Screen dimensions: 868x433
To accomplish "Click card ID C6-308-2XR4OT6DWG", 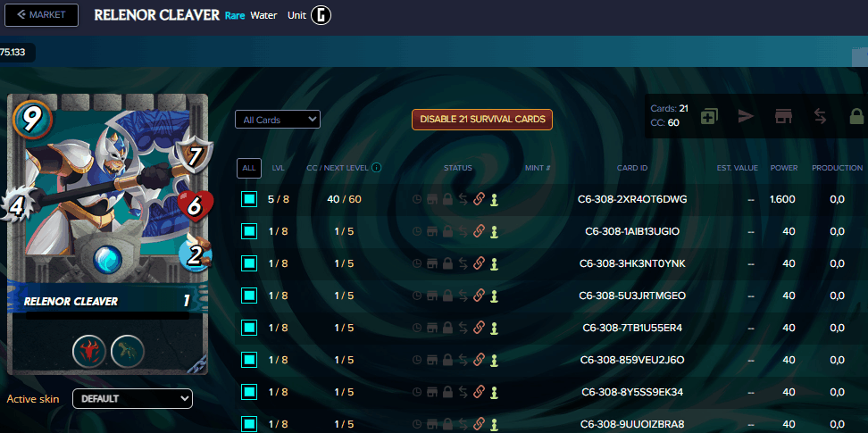I will coord(633,199).
